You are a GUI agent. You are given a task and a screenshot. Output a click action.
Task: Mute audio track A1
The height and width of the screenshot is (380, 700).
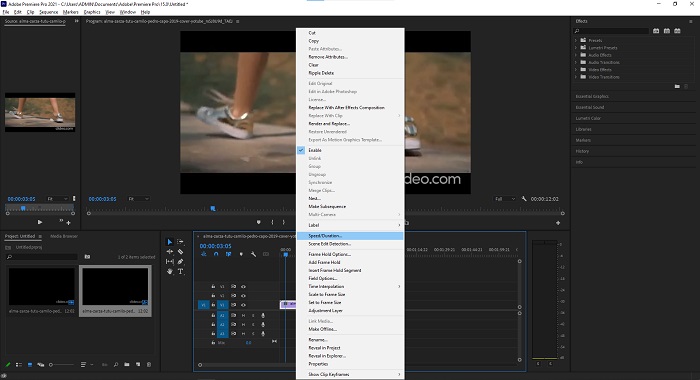coord(244,315)
